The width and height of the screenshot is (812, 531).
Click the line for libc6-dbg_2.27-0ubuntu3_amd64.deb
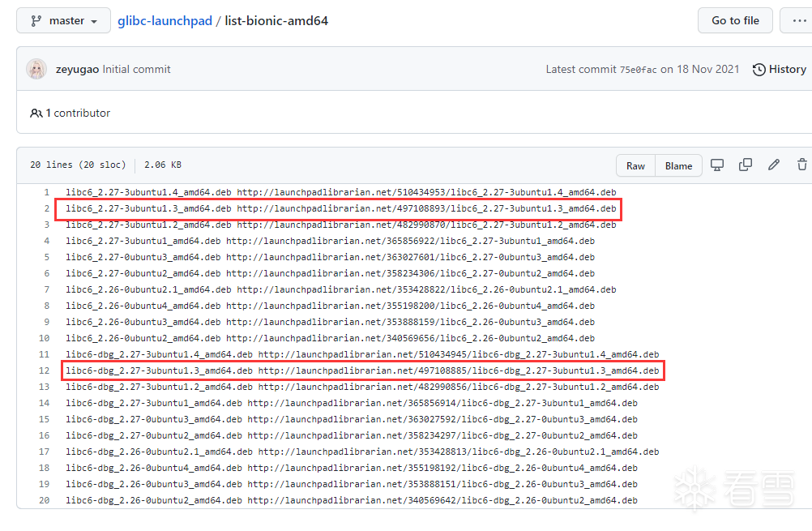[352, 419]
